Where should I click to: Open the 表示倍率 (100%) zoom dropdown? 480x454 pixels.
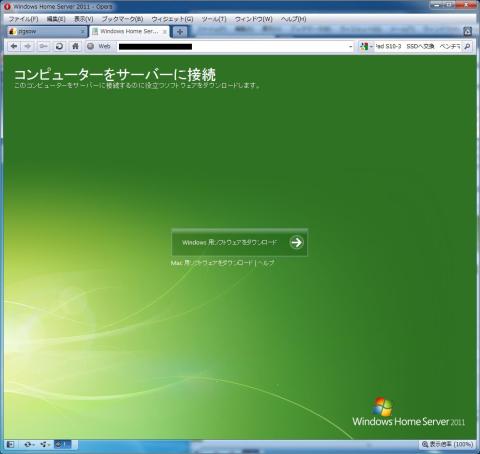coord(447,444)
